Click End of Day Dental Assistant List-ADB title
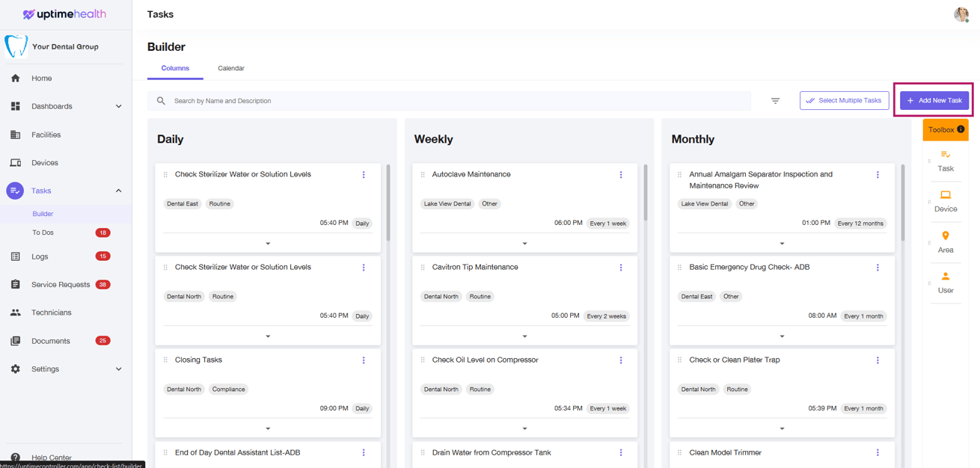The image size is (980, 468). tap(238, 452)
